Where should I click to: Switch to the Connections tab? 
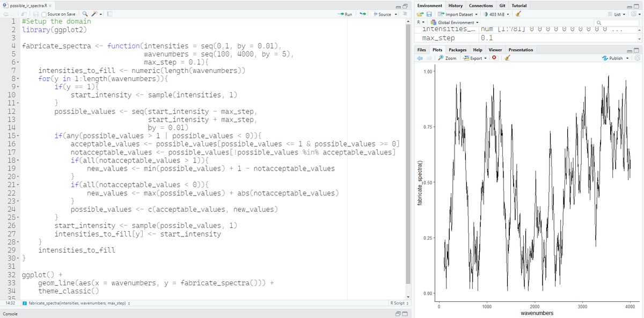tap(481, 5)
